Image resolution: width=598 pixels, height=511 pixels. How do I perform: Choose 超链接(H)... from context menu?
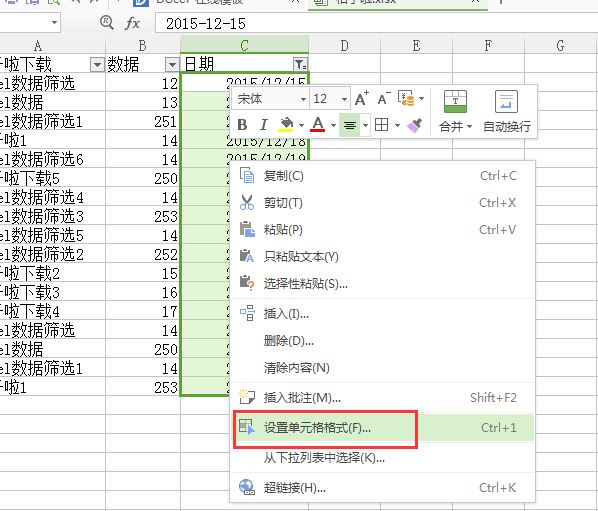(383, 487)
